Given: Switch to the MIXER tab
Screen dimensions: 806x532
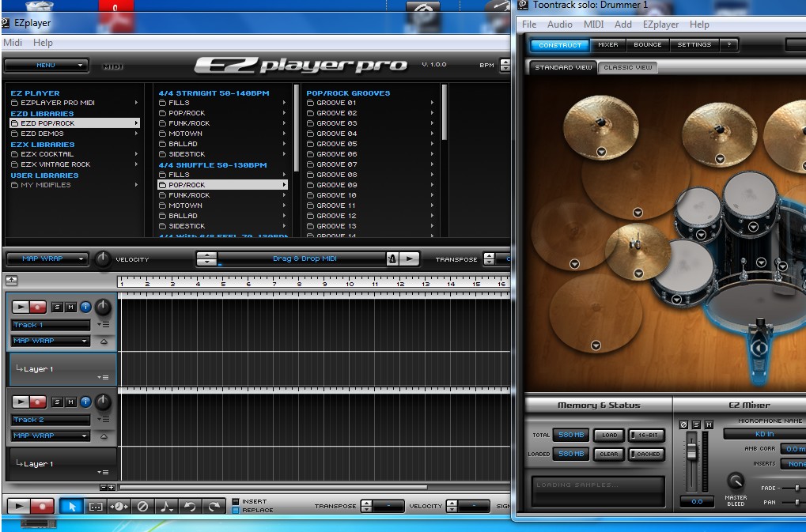Looking at the screenshot, I should (607, 45).
